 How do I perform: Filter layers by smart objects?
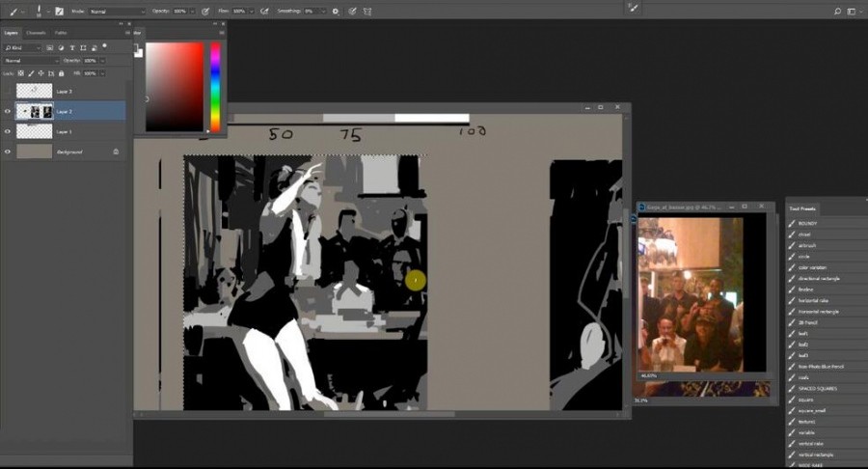click(x=95, y=48)
